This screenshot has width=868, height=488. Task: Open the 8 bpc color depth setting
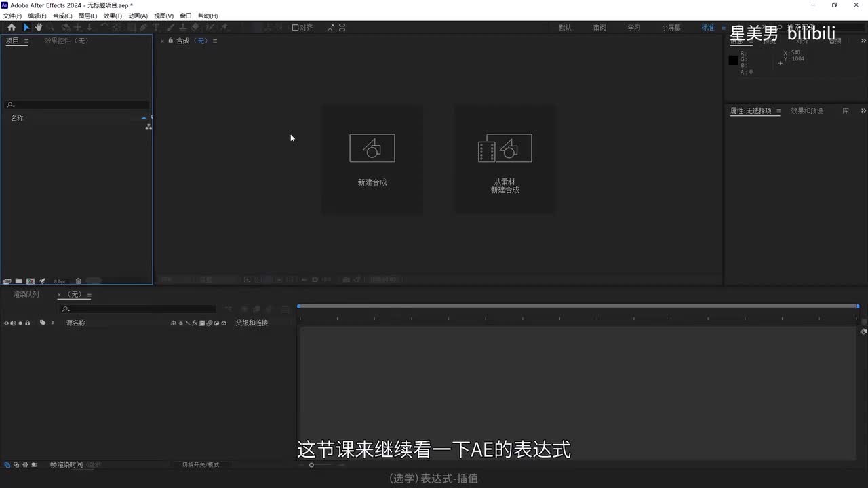point(60,281)
